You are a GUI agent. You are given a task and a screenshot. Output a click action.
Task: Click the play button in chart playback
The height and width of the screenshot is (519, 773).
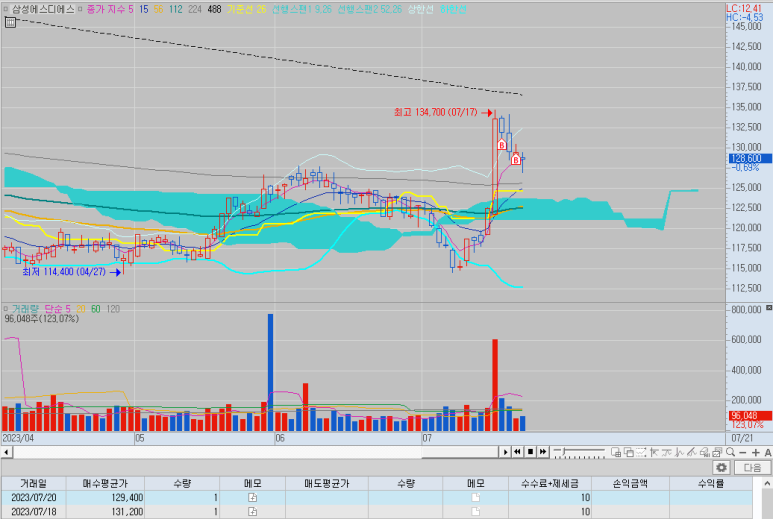click(x=505, y=452)
